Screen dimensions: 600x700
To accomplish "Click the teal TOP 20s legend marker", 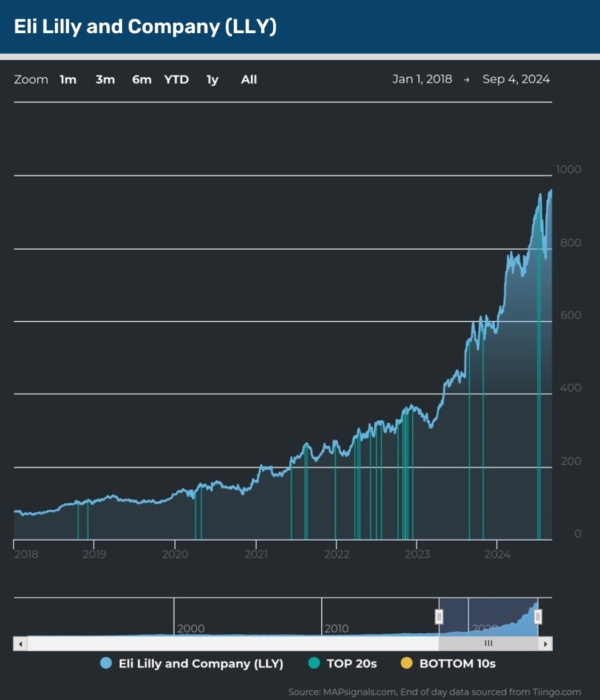I will coord(314,663).
